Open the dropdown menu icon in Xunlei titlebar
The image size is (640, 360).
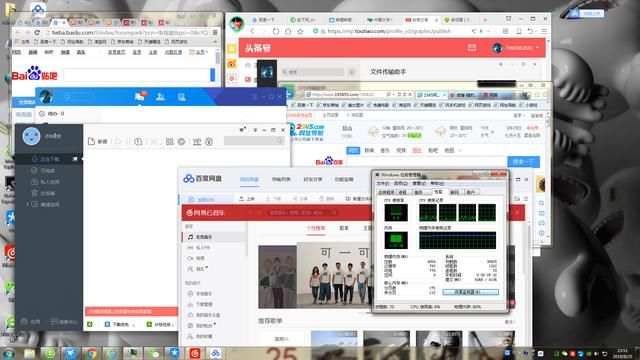pyautogui.click(x=255, y=130)
